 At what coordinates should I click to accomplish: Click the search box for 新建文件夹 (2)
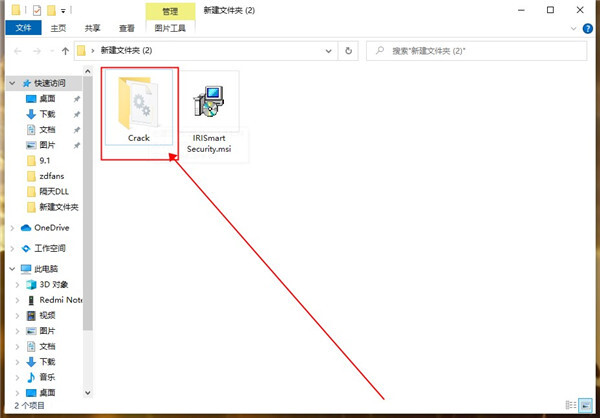(x=476, y=51)
